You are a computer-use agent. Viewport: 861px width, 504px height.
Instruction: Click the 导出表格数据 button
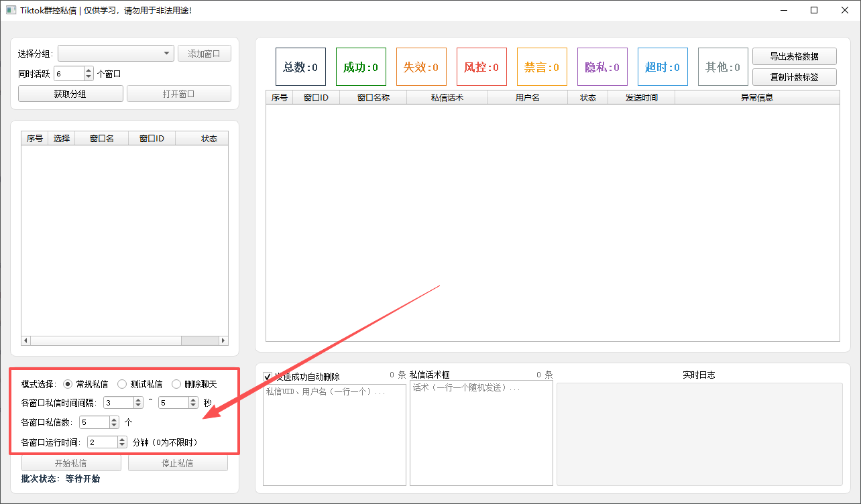pos(794,56)
